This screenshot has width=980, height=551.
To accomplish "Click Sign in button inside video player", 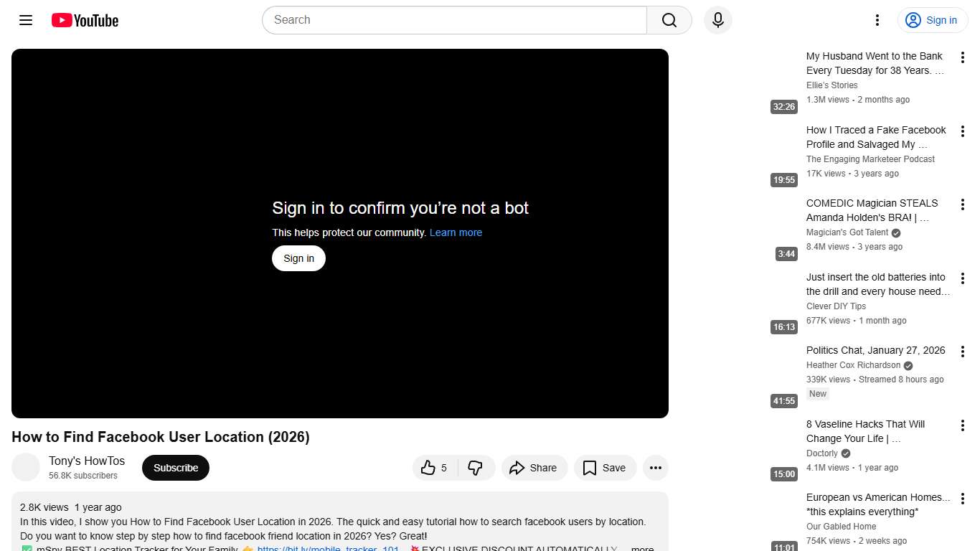I will pos(298,258).
